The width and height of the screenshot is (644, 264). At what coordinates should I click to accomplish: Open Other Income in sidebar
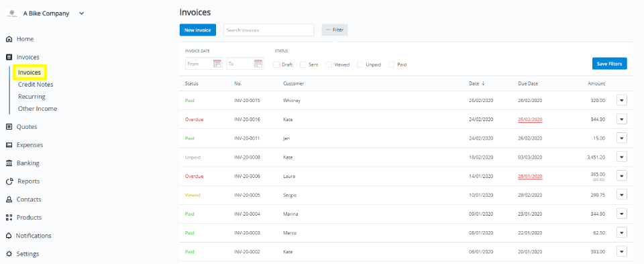(38, 109)
